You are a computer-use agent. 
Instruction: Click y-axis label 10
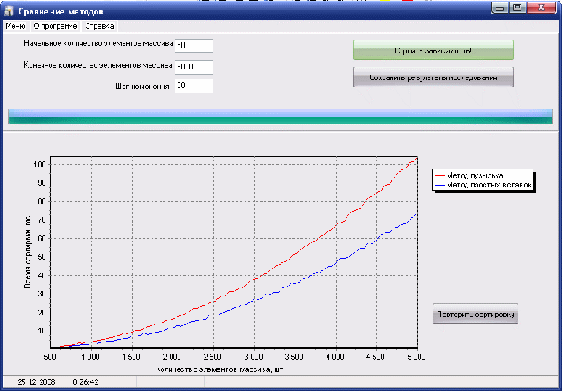pos(41,331)
